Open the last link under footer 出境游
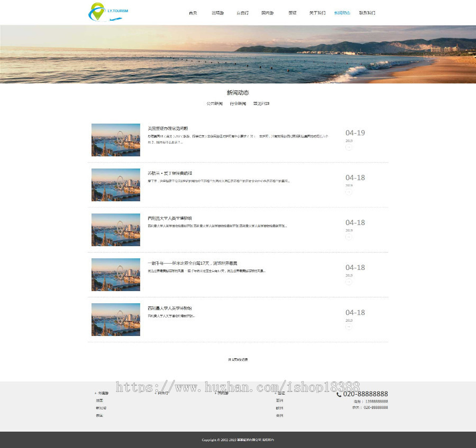Image resolution: width=476 pixels, height=448 pixels. point(99,416)
